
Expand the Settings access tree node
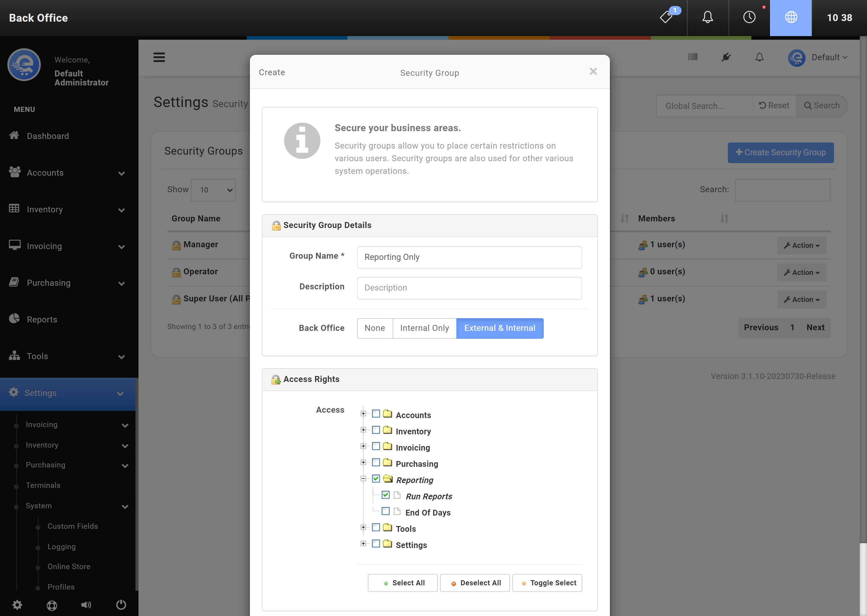pos(363,544)
